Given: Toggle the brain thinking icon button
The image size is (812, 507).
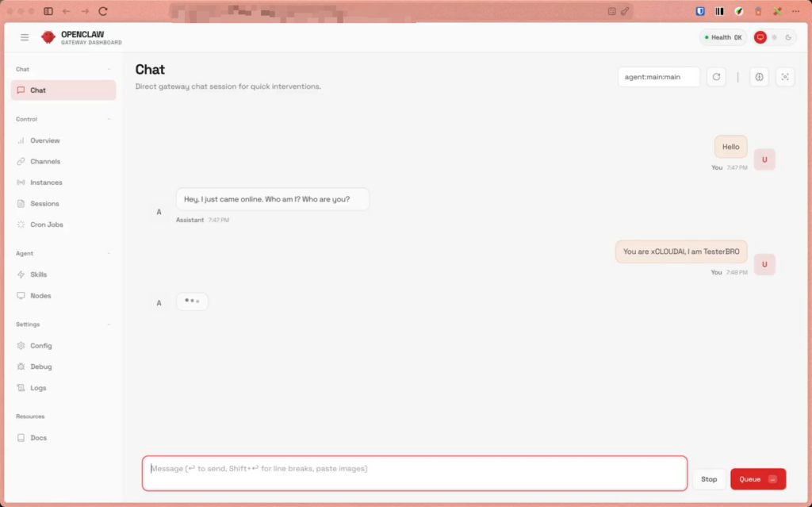Looking at the screenshot, I should [759, 77].
